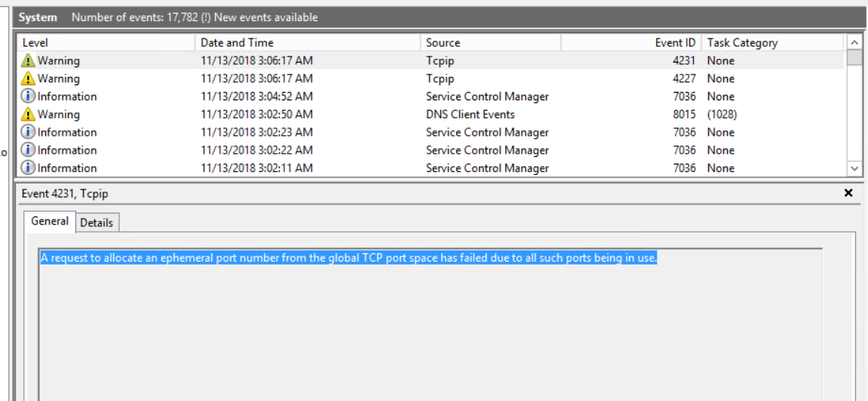Switch to the Details tab
This screenshot has width=868, height=401.
[x=97, y=222]
